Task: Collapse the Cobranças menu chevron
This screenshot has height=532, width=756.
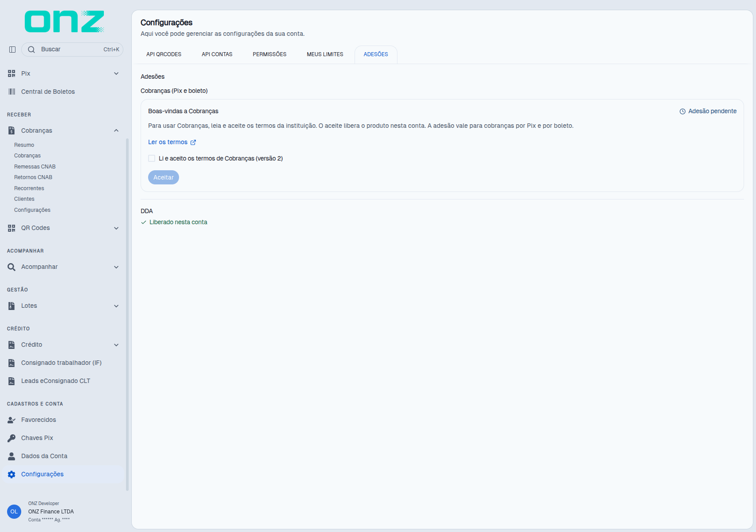Action: (116, 130)
